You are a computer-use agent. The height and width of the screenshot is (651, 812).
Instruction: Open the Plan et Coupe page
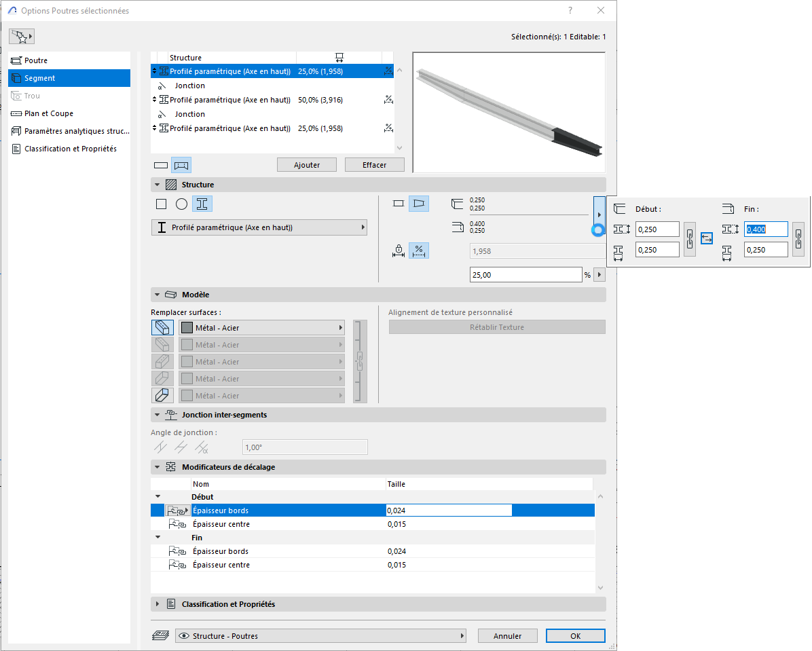click(x=69, y=113)
